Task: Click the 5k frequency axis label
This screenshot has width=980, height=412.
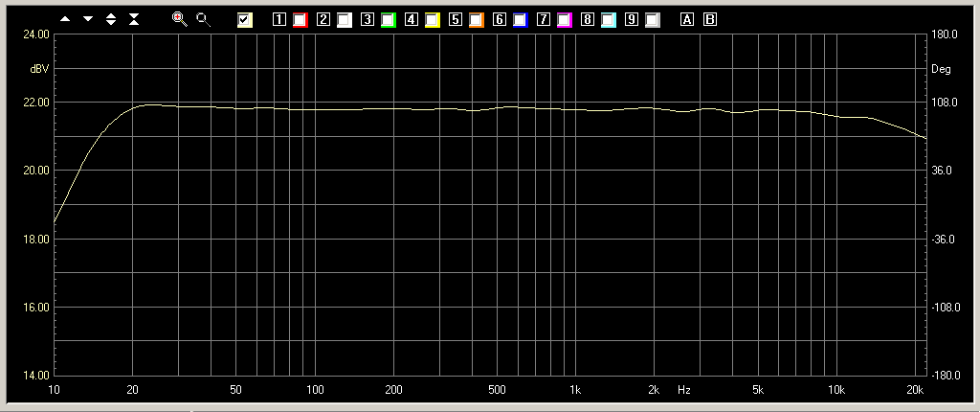Action: (758, 390)
